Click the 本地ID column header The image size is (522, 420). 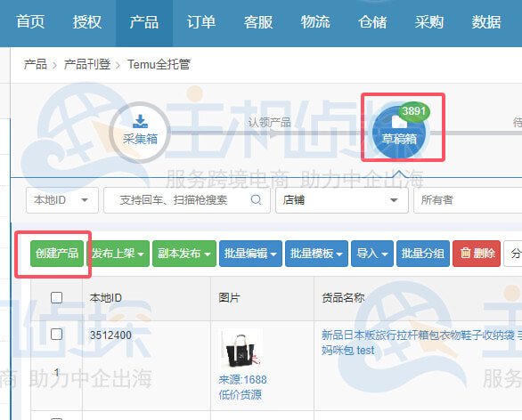106,297
